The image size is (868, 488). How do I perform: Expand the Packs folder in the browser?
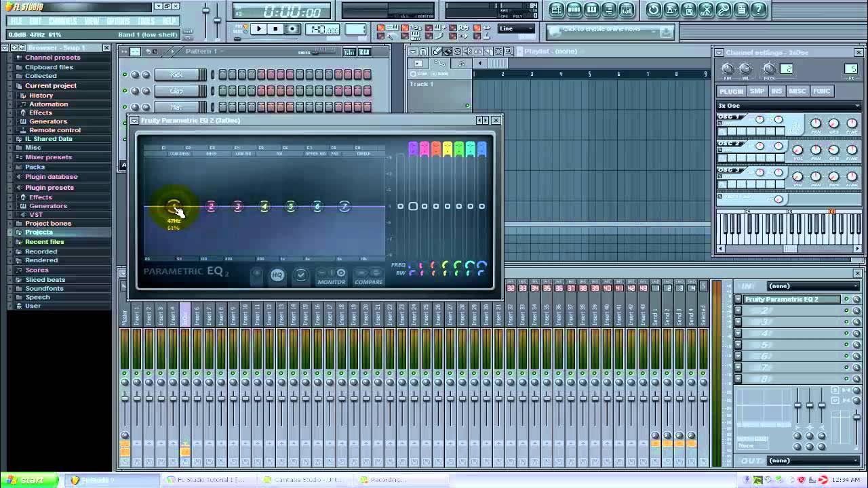click(x=35, y=167)
